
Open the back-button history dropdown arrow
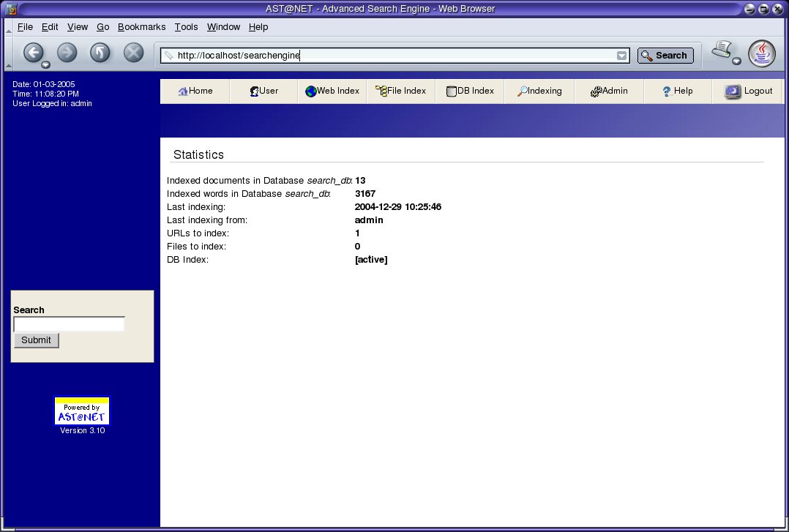[46, 64]
